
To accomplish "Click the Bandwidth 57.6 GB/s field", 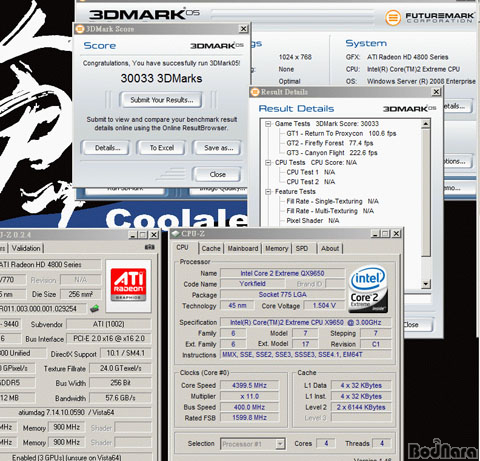I will 120,398.
